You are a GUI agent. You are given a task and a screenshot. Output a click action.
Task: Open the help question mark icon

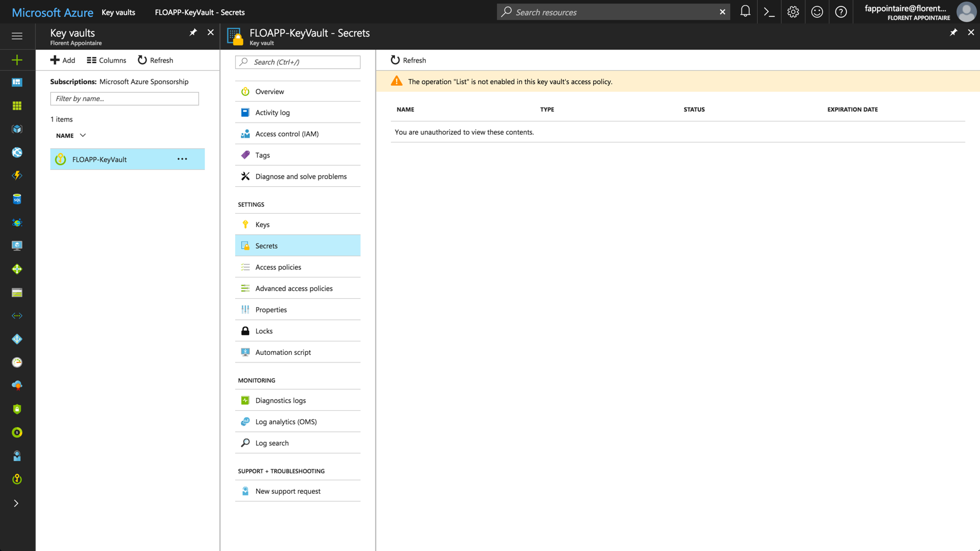841,12
